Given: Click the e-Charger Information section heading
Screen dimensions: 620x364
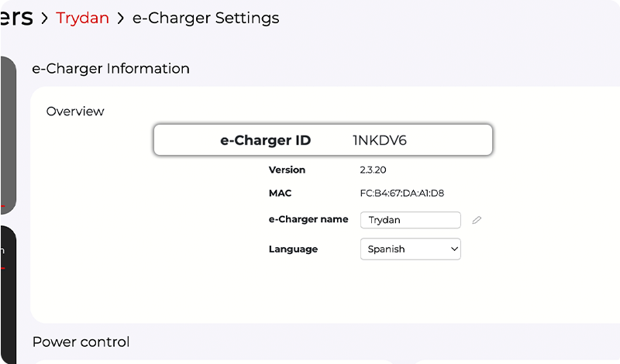Looking at the screenshot, I should pyautogui.click(x=111, y=69).
